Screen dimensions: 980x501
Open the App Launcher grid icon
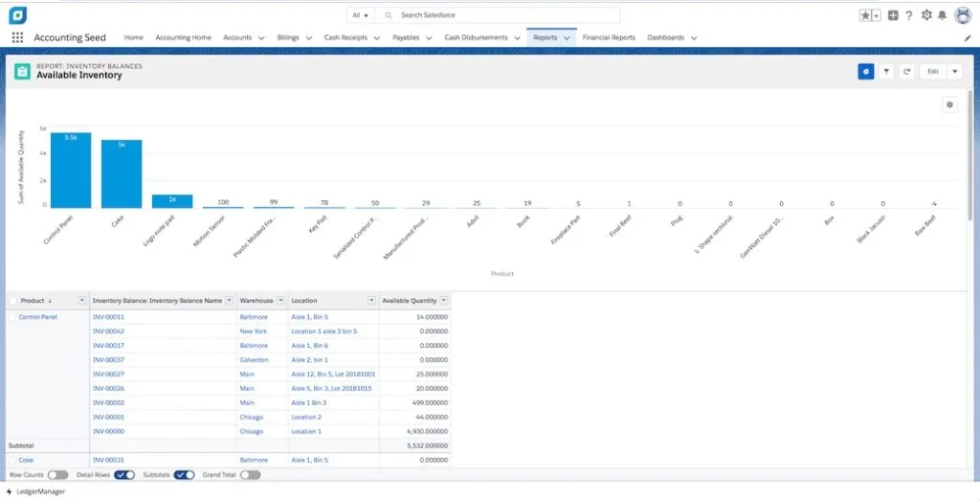click(x=17, y=37)
